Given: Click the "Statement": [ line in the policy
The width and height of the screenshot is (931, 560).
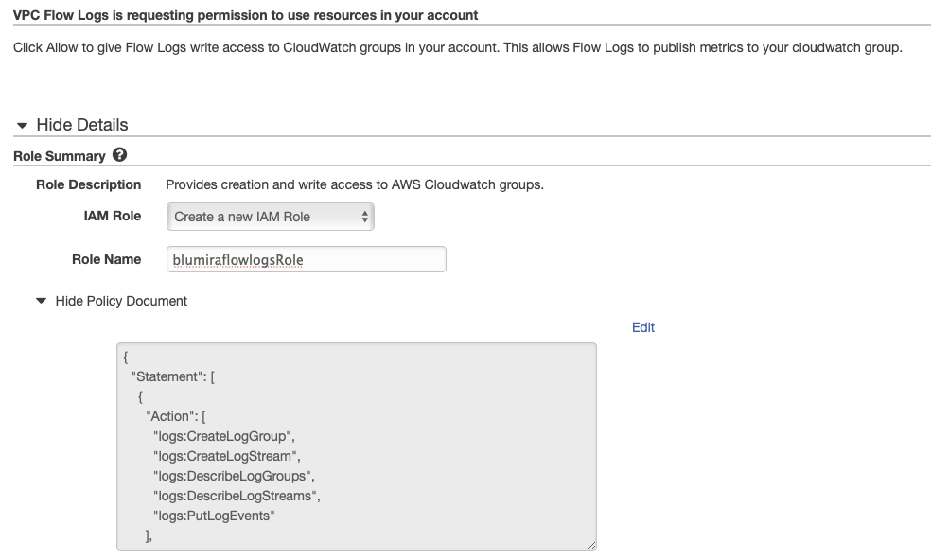Looking at the screenshot, I should click(x=173, y=377).
